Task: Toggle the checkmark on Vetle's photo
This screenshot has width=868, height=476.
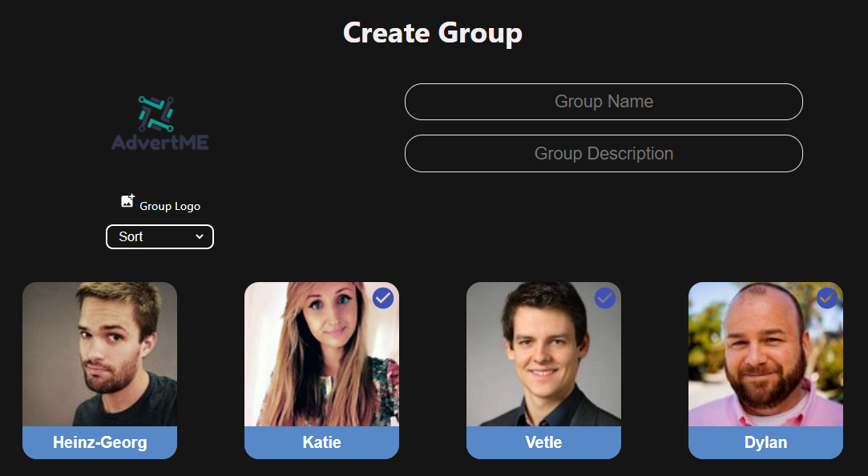Action: click(605, 298)
